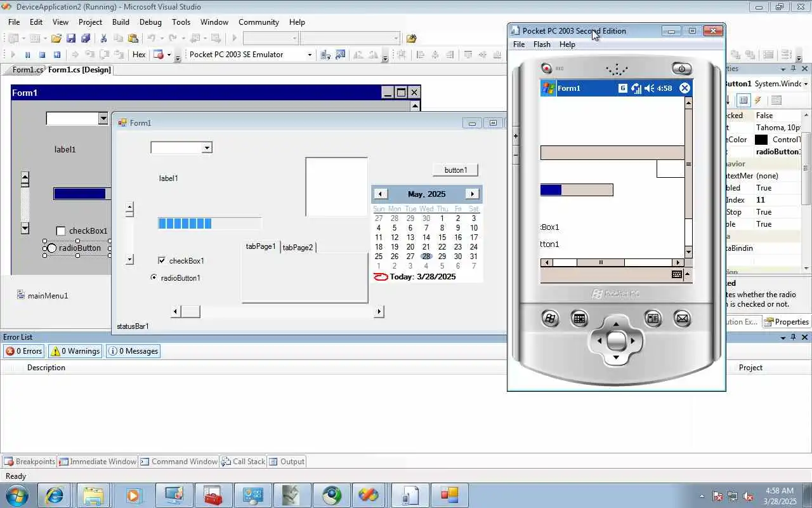Click the emulator Windows Start flag
Image resolution: width=812 pixels, height=508 pixels.
coord(548,88)
